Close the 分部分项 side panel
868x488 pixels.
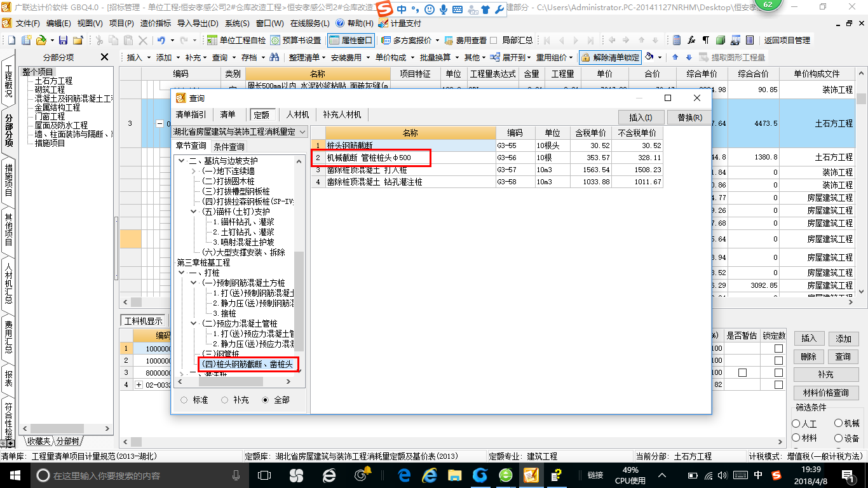[x=105, y=57]
